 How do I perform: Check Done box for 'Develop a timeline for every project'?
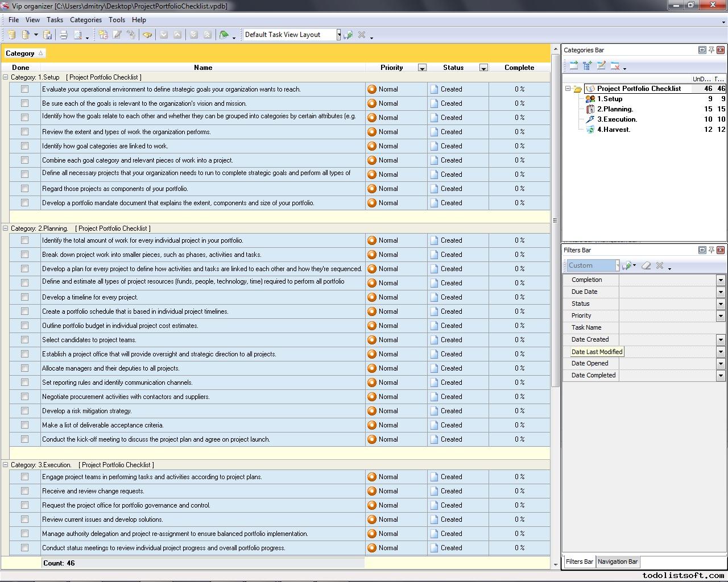pos(24,297)
